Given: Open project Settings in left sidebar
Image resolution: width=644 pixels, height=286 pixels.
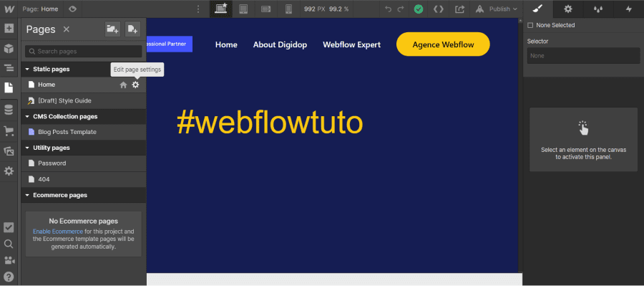Looking at the screenshot, I should pos(9,171).
